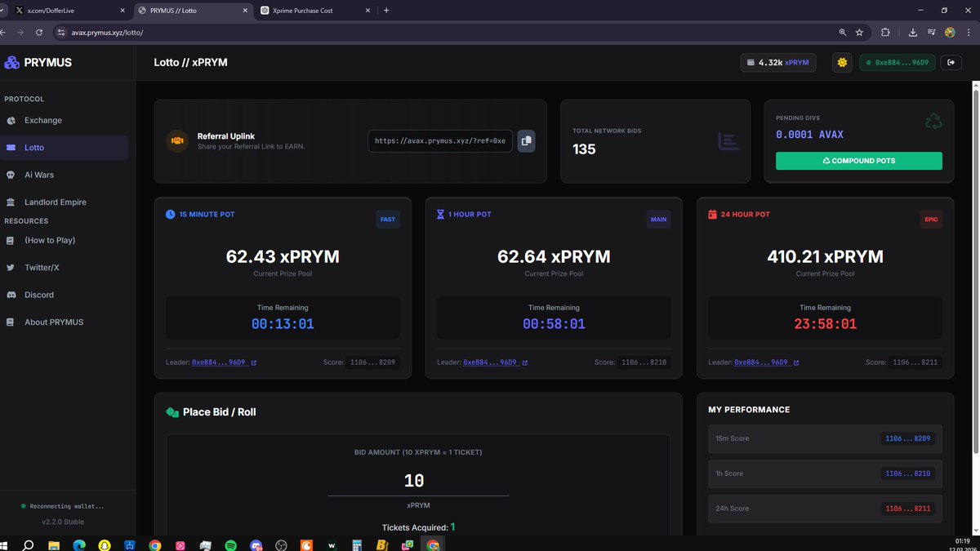Open Chrome three-dot menu

(x=969, y=32)
